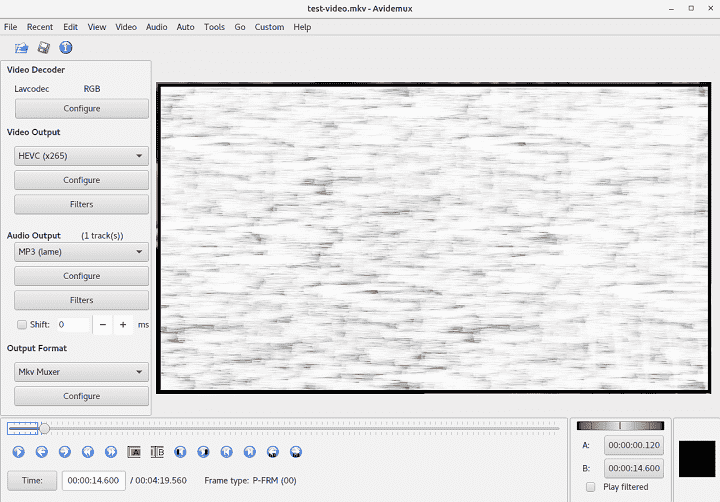
Task: Click 'Frame type: P-FRM (00)' text
Action: [x=250, y=481]
